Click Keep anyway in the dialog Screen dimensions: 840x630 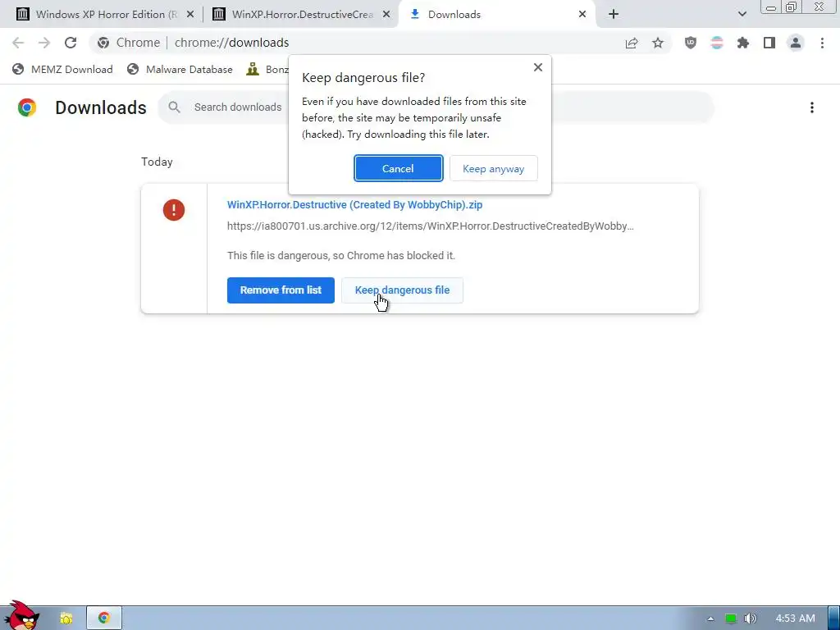coord(493,169)
